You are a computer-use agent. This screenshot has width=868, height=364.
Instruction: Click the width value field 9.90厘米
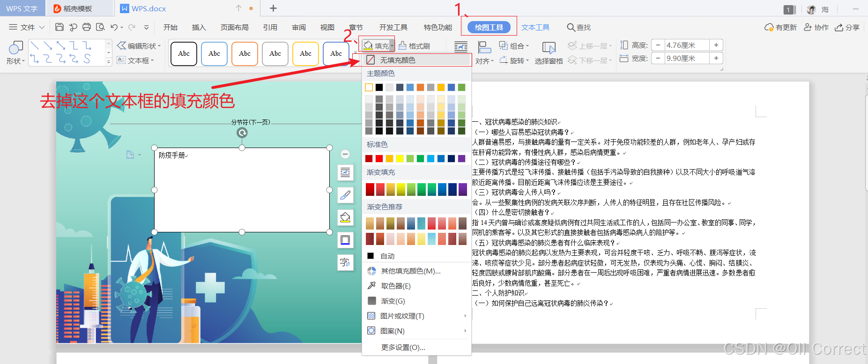687,58
